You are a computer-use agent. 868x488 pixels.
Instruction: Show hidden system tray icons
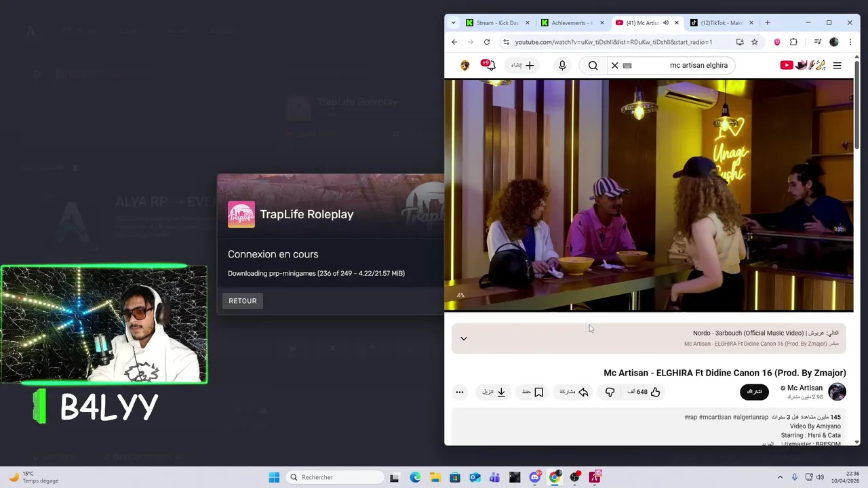(780, 477)
